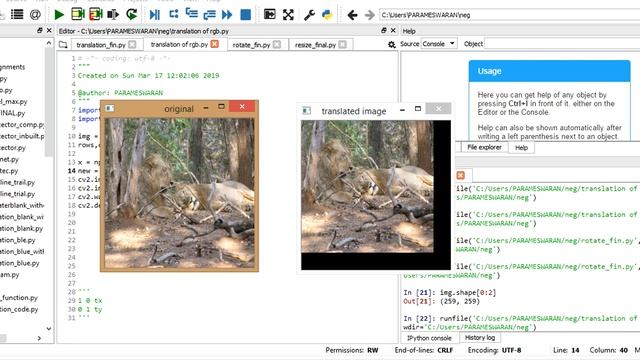The width and height of the screenshot is (640, 360).
Task: Click the right arrow of horizontal scrollbar
Action: 39,338
